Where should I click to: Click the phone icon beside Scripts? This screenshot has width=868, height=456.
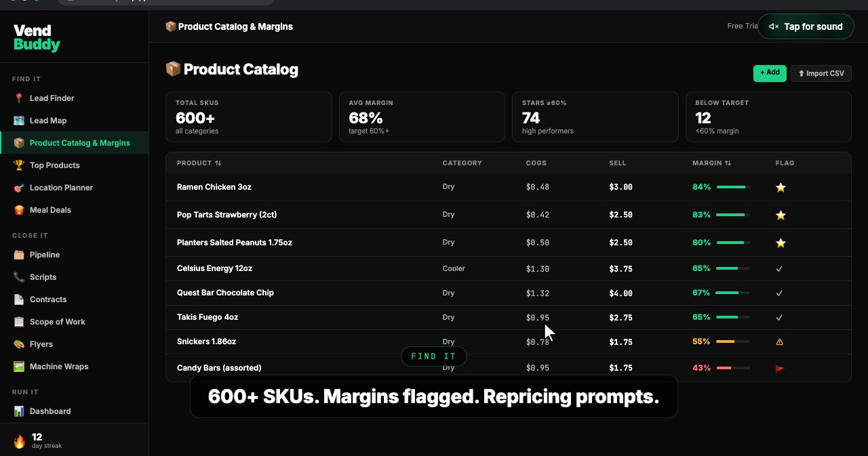click(x=19, y=277)
